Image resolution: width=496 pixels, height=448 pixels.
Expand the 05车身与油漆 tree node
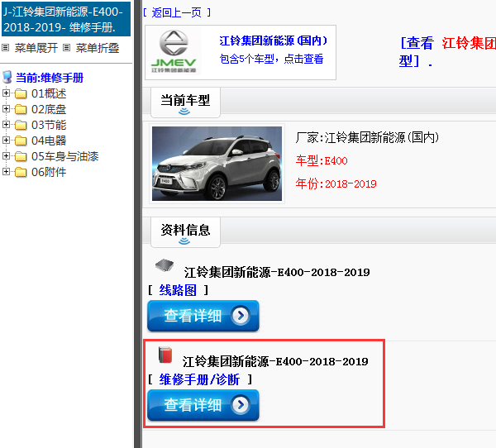point(6,155)
